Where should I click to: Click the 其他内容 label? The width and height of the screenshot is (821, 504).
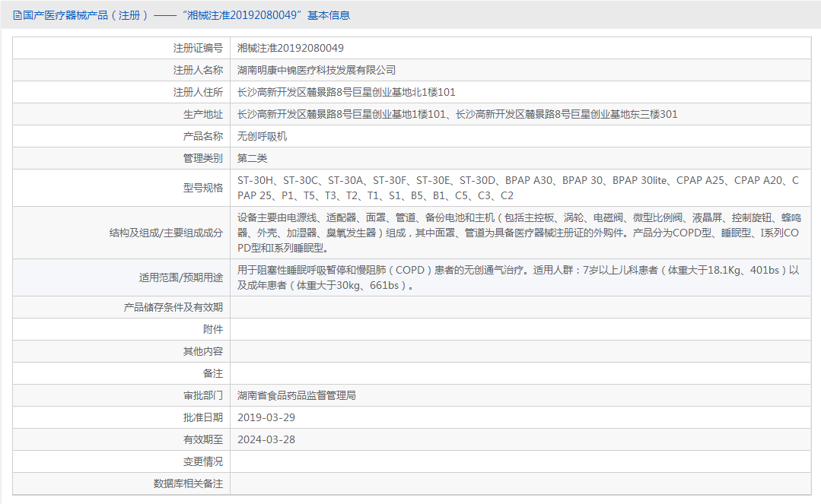coord(202,351)
